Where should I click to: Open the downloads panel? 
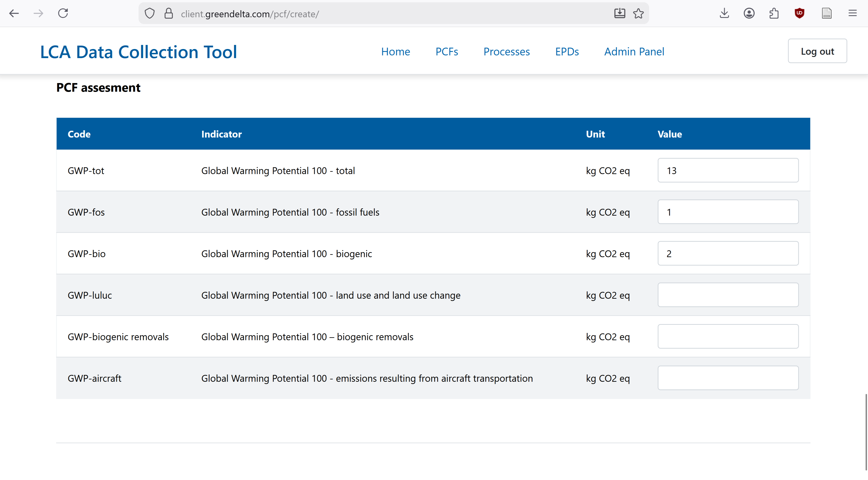(x=724, y=13)
